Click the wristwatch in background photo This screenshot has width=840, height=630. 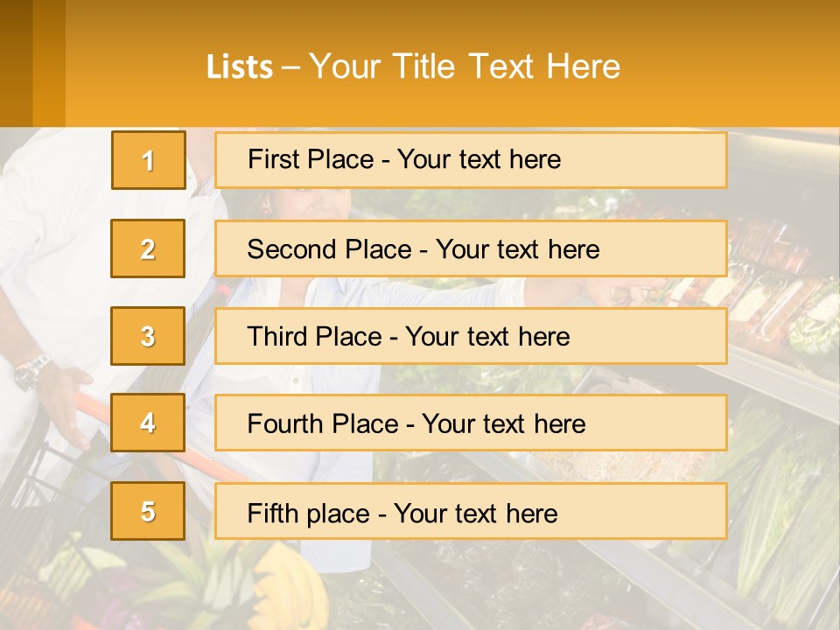(31, 371)
